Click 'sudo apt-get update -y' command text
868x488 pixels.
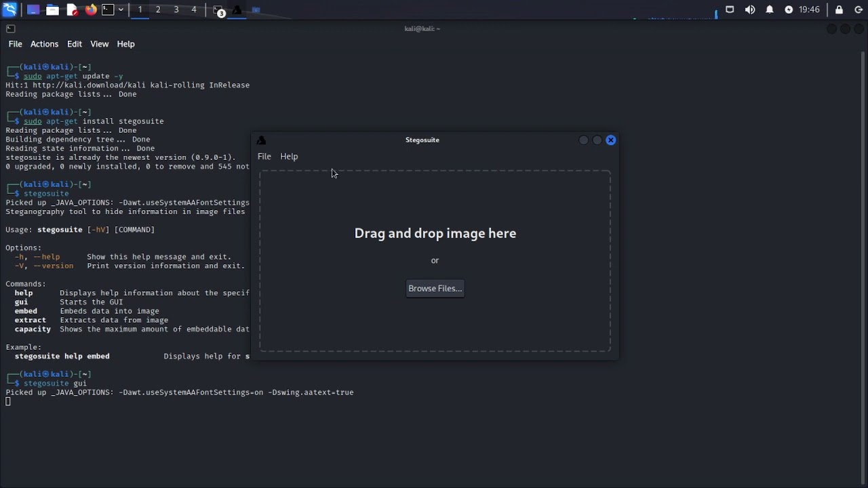[73, 76]
